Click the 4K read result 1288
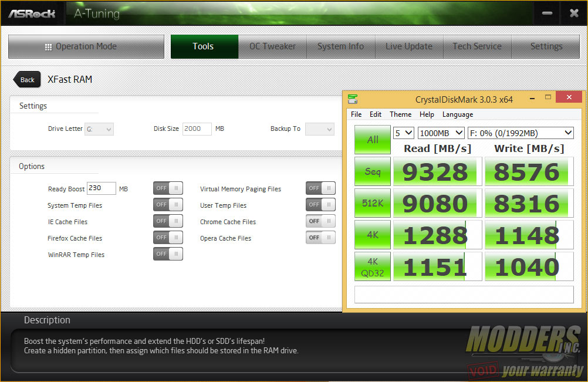Screen dimensions: 588x382 point(437,235)
